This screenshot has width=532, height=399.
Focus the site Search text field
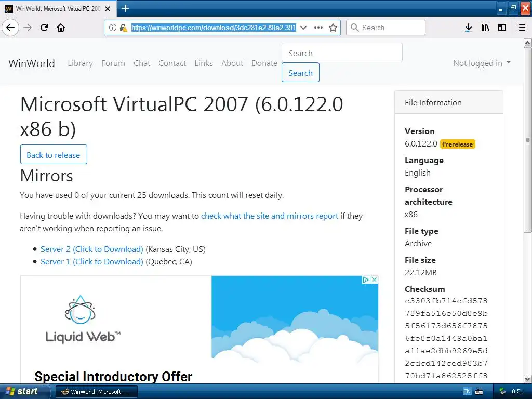pos(342,53)
